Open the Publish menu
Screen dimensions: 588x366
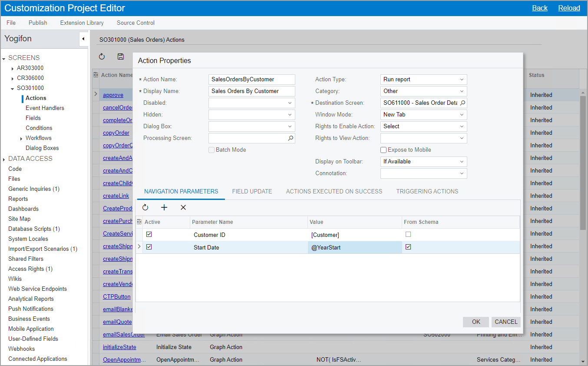tap(38, 23)
